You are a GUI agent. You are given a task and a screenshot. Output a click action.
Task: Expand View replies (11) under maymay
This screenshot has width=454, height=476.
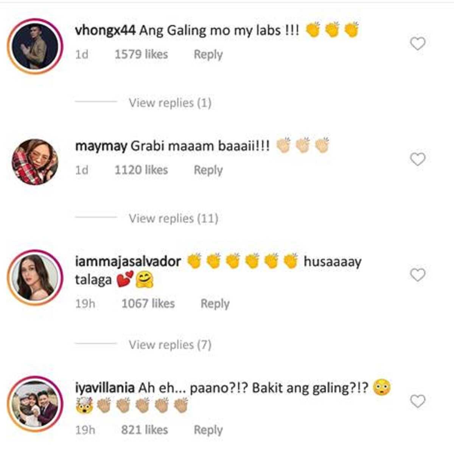point(173,218)
